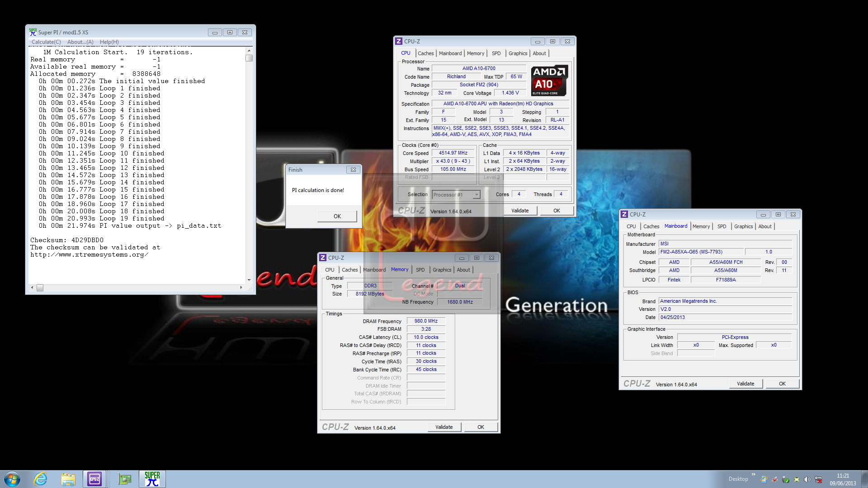Click OK in the Memory CPU-Z window
The width and height of the screenshot is (868, 488).
481,427
